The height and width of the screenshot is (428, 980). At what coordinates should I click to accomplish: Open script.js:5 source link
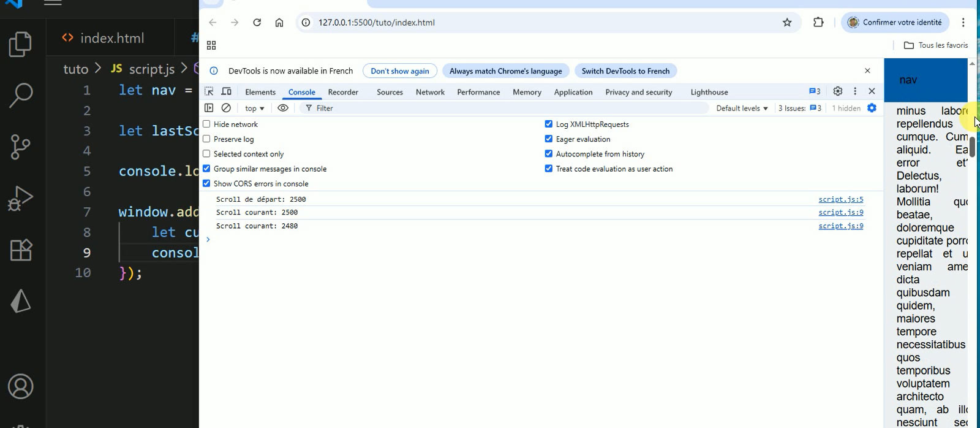click(x=841, y=199)
